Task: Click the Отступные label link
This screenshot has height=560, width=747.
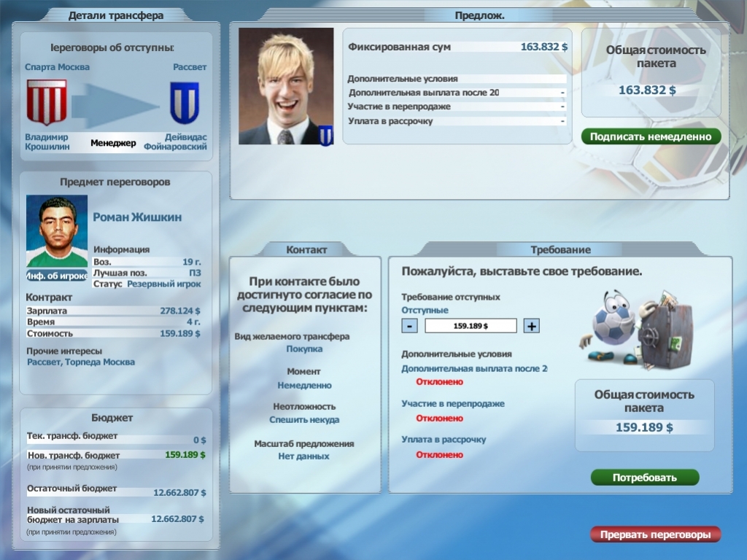Action: point(425,310)
